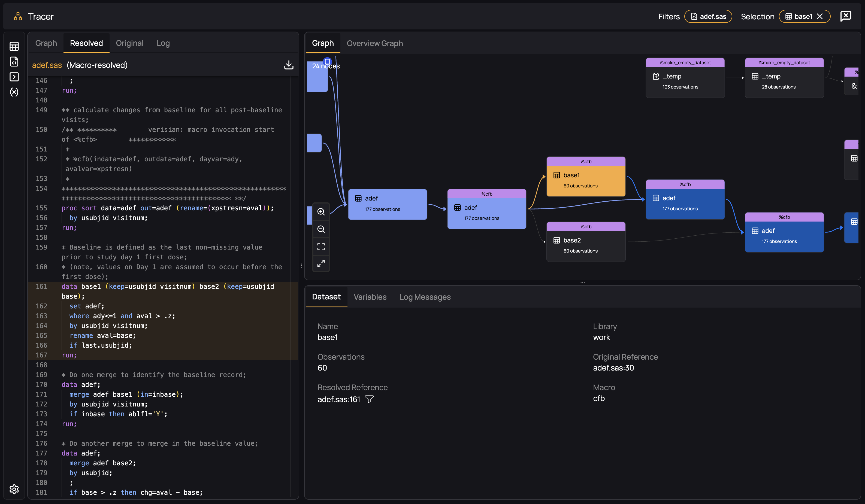Image resolution: width=865 pixels, height=504 pixels.
Task: Open the Log Messages tab
Action: pos(425,297)
